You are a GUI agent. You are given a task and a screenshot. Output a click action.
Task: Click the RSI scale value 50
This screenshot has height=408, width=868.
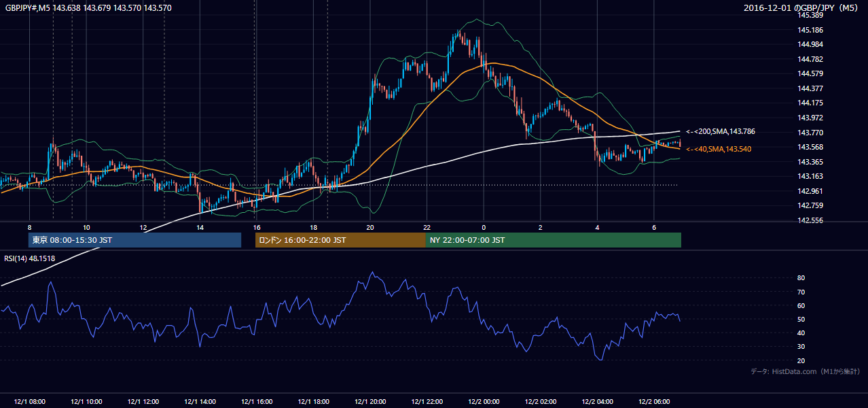(x=801, y=320)
